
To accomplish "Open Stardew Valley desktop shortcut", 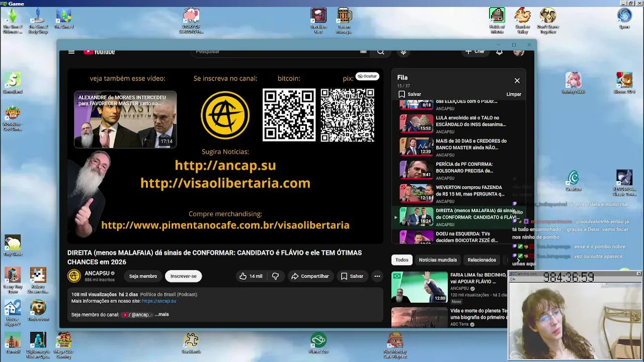I will (x=522, y=21).
